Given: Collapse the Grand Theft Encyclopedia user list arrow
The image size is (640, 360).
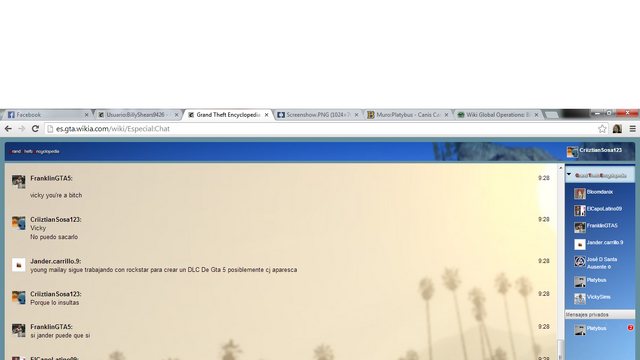Looking at the screenshot, I should (569, 174).
